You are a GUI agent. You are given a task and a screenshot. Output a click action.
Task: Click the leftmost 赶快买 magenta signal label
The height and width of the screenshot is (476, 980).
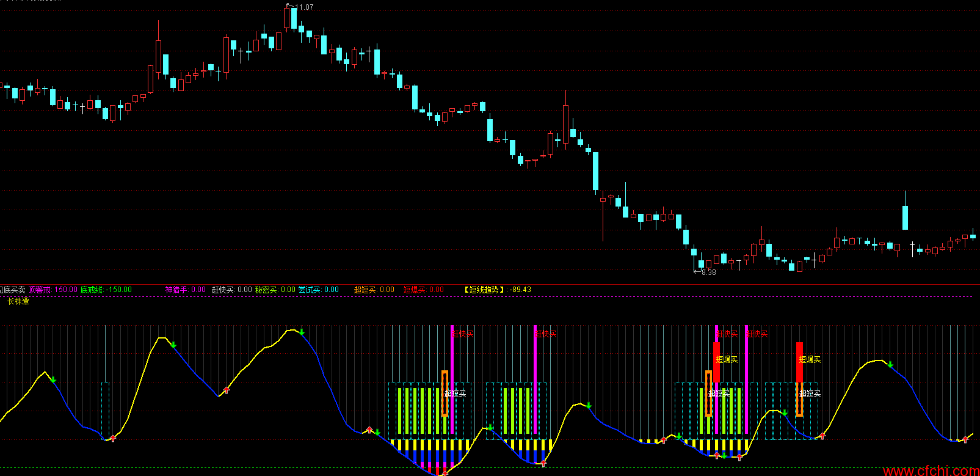point(463,334)
